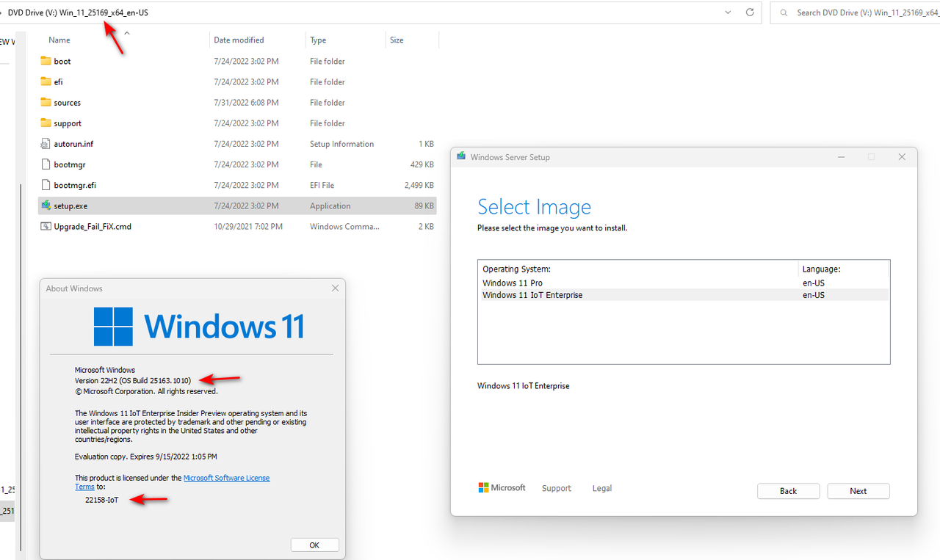Viewport: 940px width, 560px height.
Task: Click the 429 KB size cell
Action: pyautogui.click(x=422, y=165)
